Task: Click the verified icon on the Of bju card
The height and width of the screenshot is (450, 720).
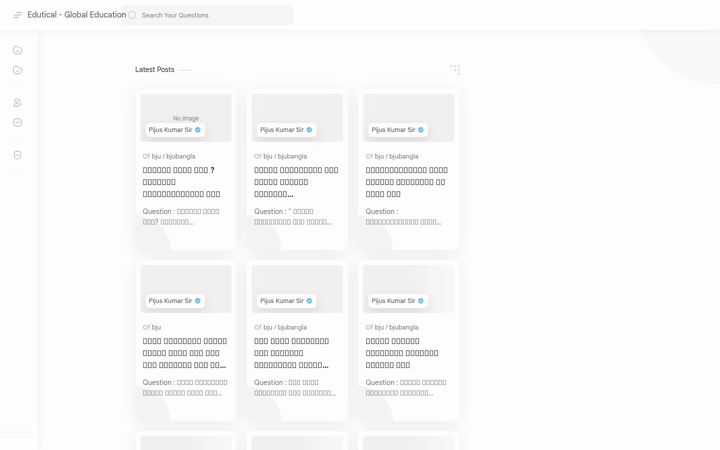Action: 198,301
